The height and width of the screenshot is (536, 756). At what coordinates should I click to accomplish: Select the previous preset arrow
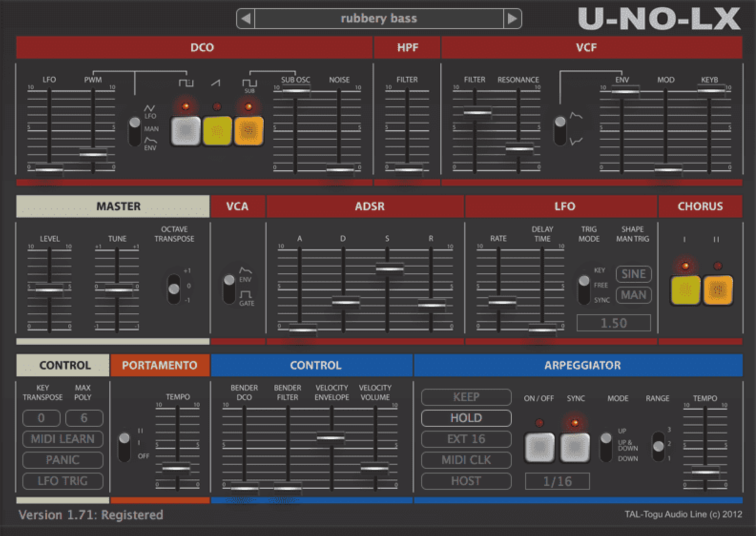click(x=246, y=19)
